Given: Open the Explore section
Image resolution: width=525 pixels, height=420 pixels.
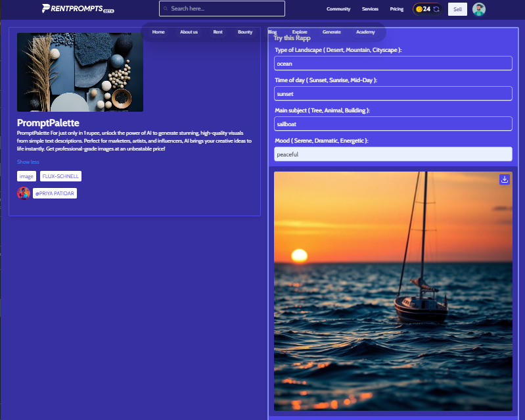Looking at the screenshot, I should [x=300, y=32].
